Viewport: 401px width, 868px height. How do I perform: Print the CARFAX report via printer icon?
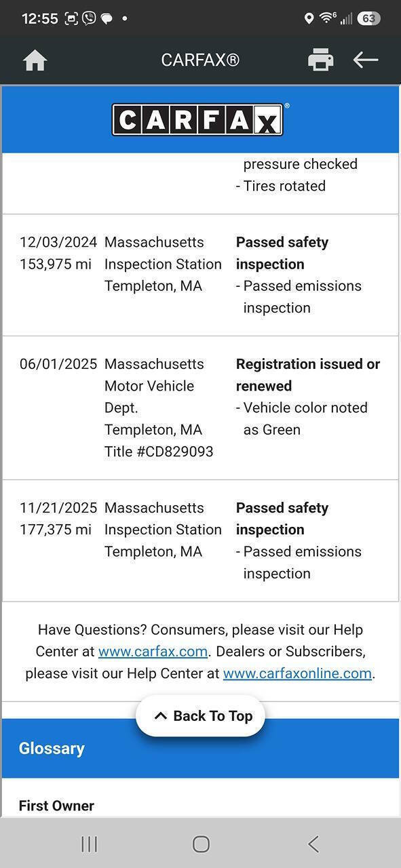[x=320, y=60]
